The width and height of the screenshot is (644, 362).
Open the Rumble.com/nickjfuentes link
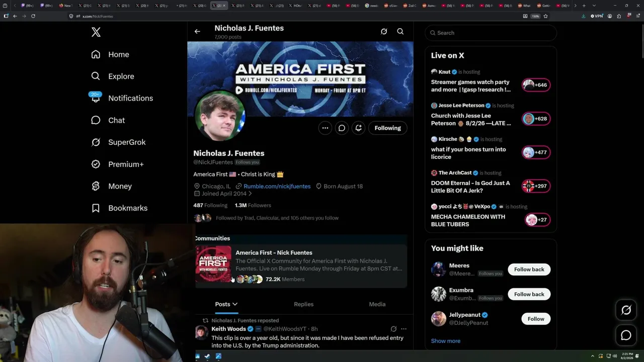(x=277, y=187)
